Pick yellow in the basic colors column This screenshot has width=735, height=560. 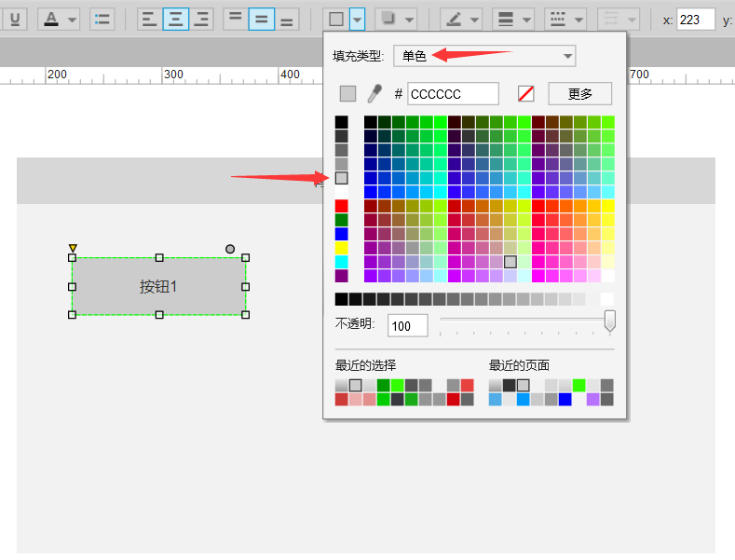click(341, 248)
